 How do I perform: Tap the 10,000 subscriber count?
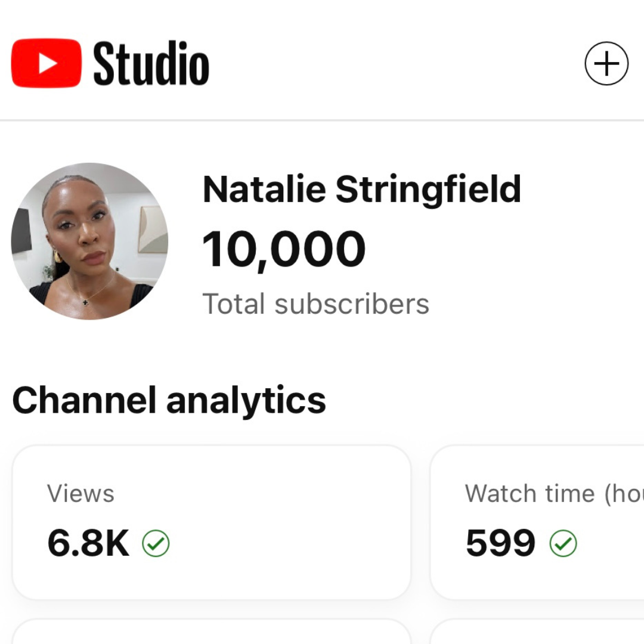click(x=284, y=249)
